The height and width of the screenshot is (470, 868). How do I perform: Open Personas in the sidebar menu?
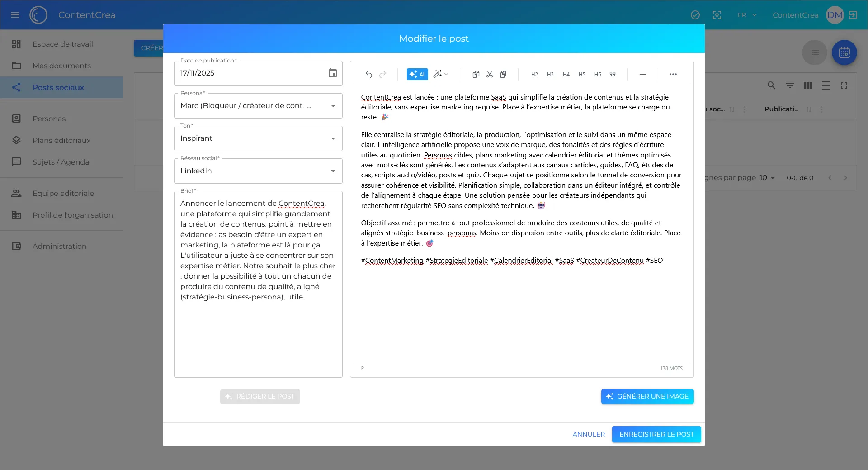(49, 119)
